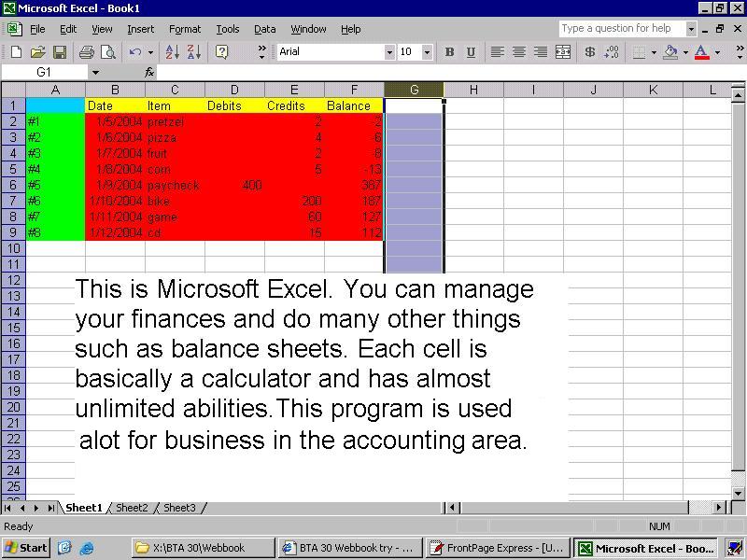Open the Edit menu
Screen dimensions: 747x560
[68, 29]
